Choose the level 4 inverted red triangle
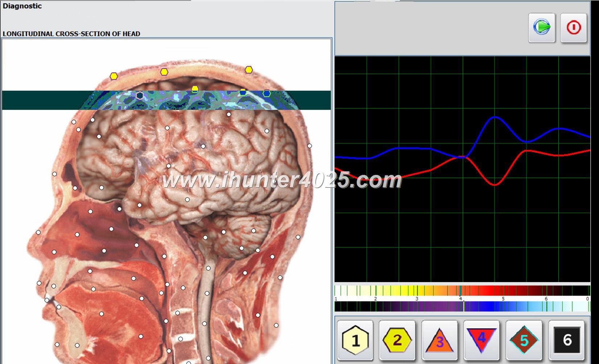 [482, 340]
